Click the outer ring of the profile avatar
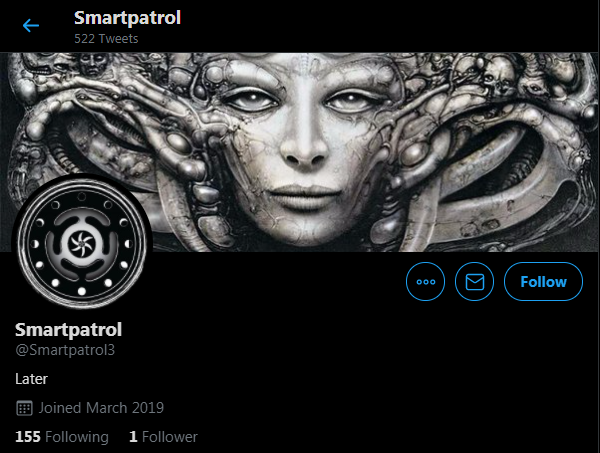 [82, 183]
